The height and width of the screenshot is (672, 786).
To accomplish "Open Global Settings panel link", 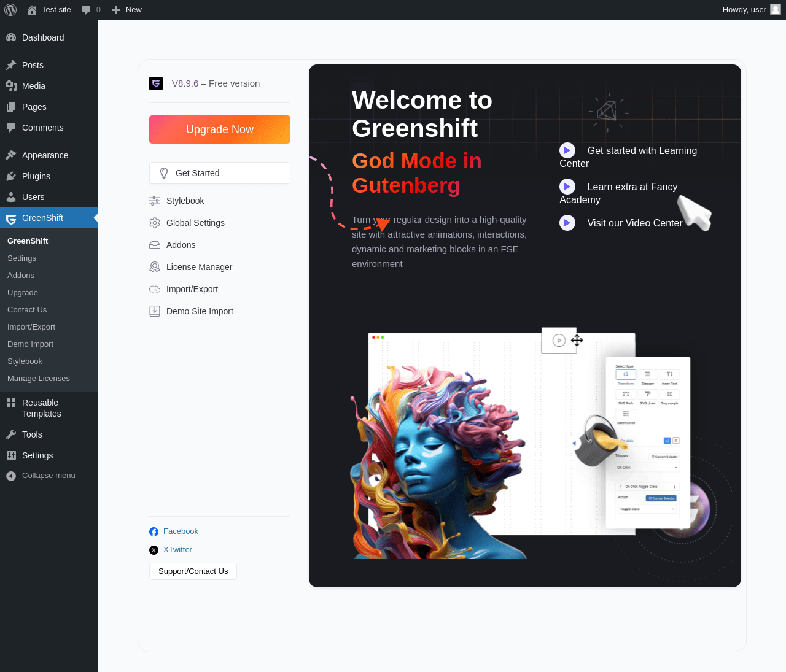I will [x=195, y=223].
